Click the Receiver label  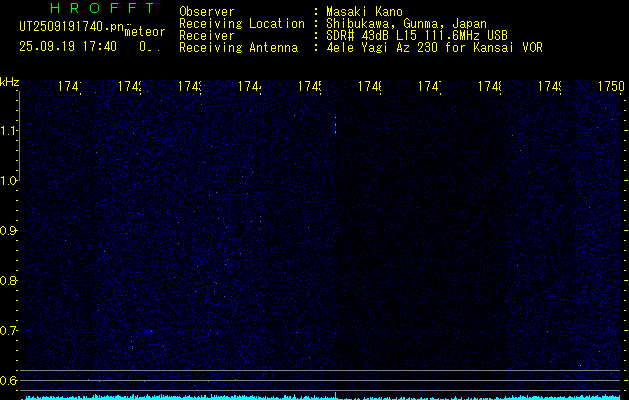click(x=207, y=36)
